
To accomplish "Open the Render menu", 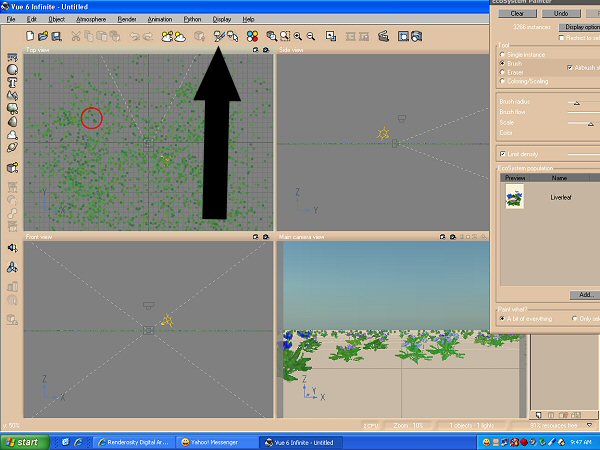I will [127, 19].
